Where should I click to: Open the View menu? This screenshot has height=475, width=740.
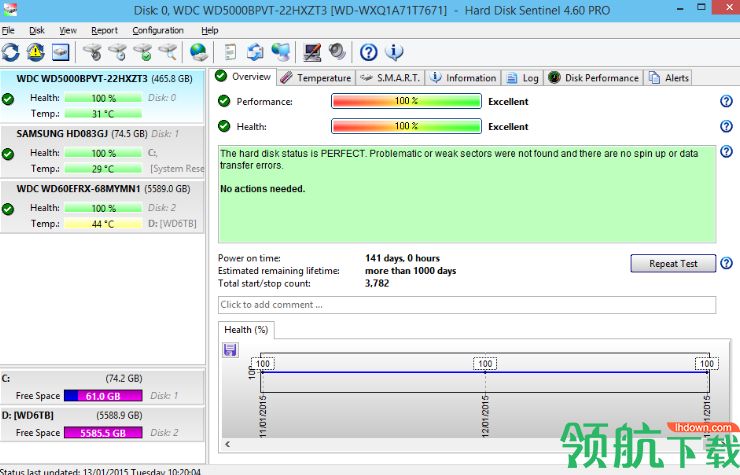point(68,30)
